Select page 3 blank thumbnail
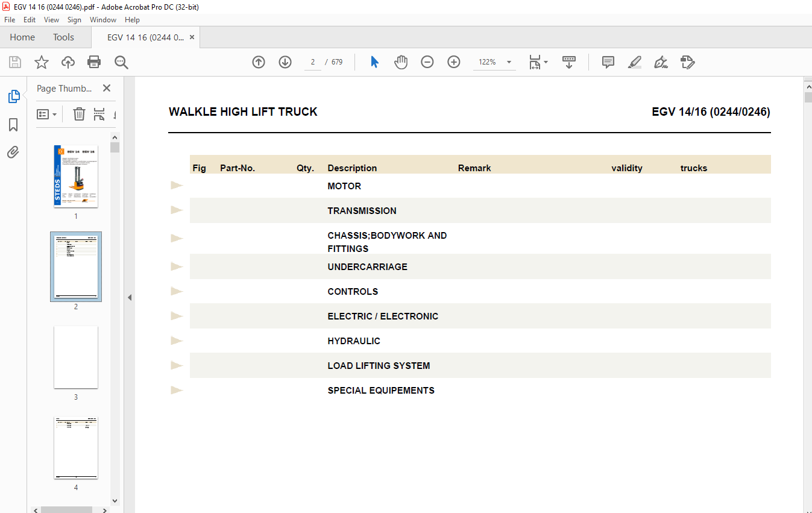 tap(76, 357)
